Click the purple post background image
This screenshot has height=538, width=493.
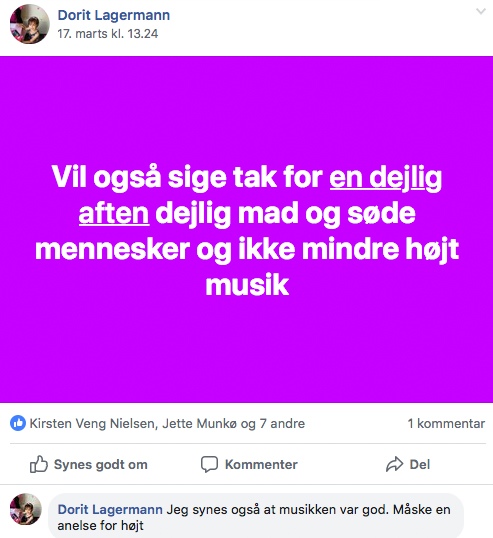(x=246, y=229)
